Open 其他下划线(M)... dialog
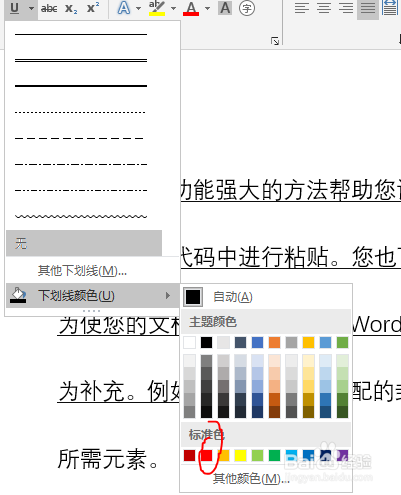 pos(82,271)
